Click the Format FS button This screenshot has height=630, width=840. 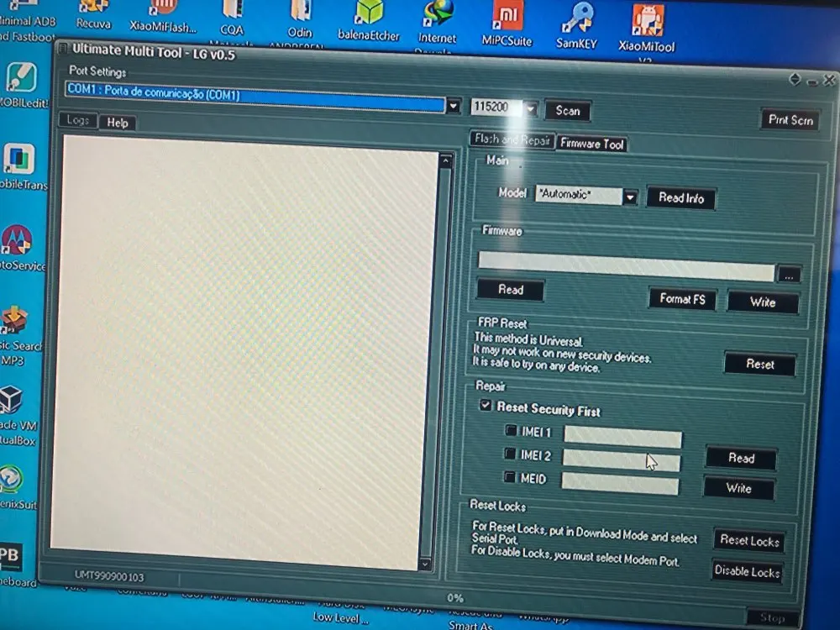[682, 299]
